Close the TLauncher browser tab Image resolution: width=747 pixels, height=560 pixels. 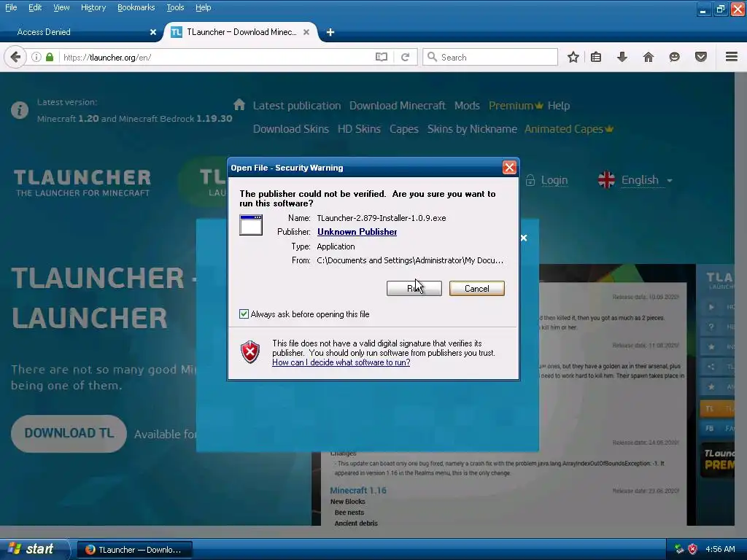click(306, 32)
